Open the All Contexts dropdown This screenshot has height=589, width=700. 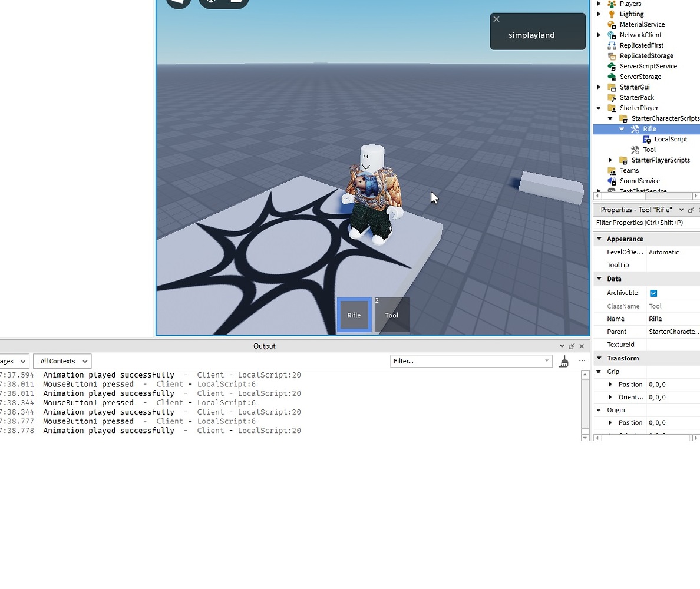point(61,361)
